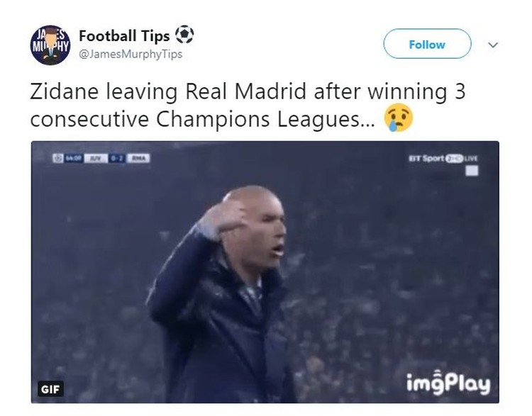The image size is (532, 416).
Task: Click the 0-2 score in scoreboard
Action: pos(117,158)
